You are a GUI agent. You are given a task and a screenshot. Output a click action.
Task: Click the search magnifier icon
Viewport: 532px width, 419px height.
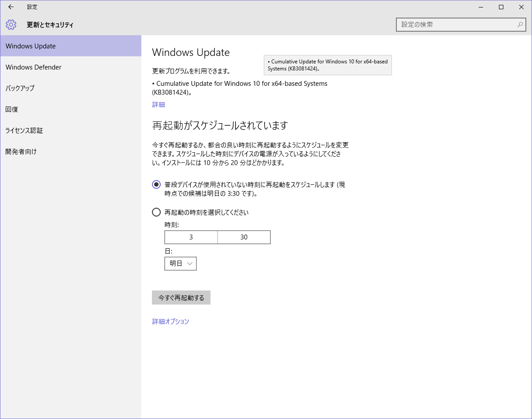click(x=520, y=25)
